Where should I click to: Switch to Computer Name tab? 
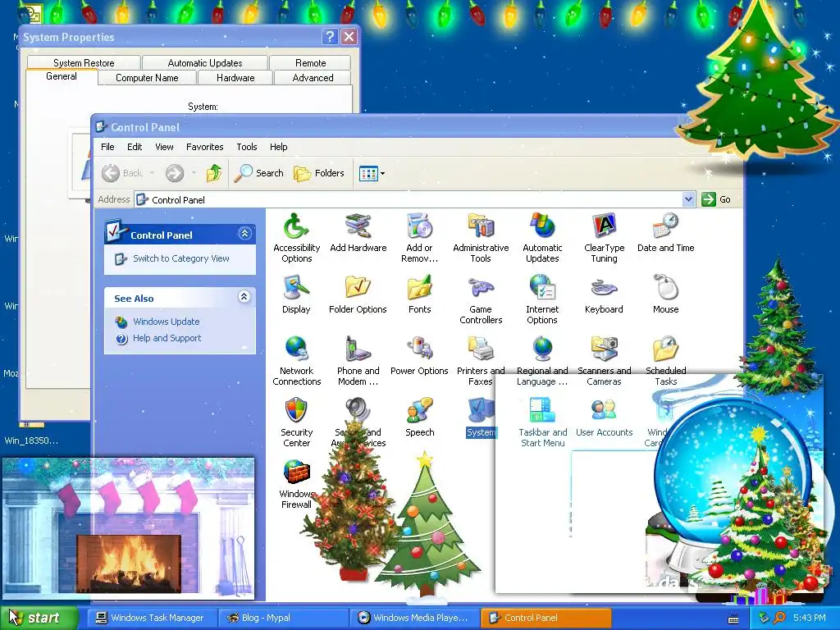click(x=147, y=78)
